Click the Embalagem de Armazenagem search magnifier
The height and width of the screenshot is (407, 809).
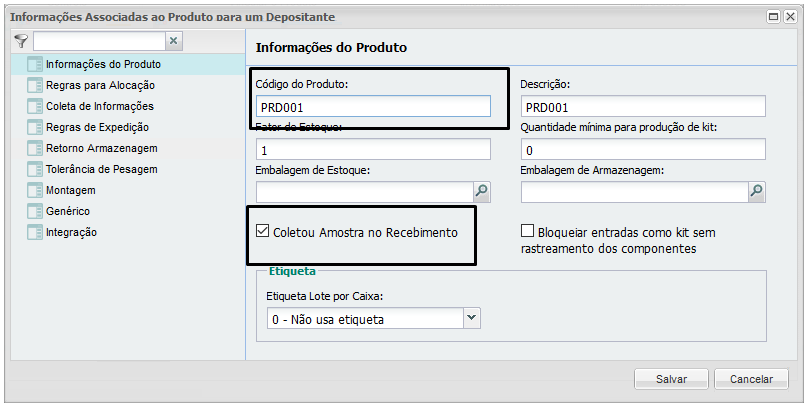pyautogui.click(x=756, y=191)
